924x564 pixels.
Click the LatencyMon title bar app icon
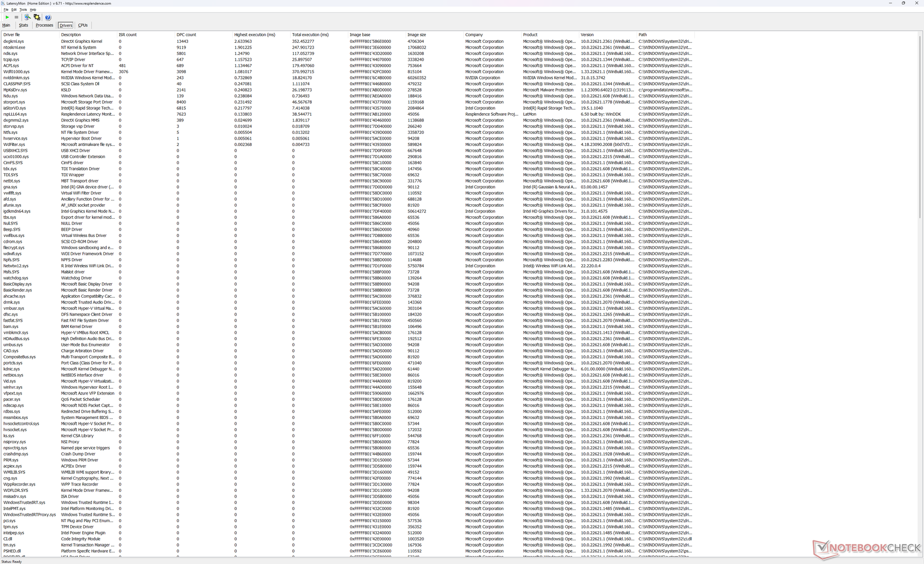tap(3, 3)
